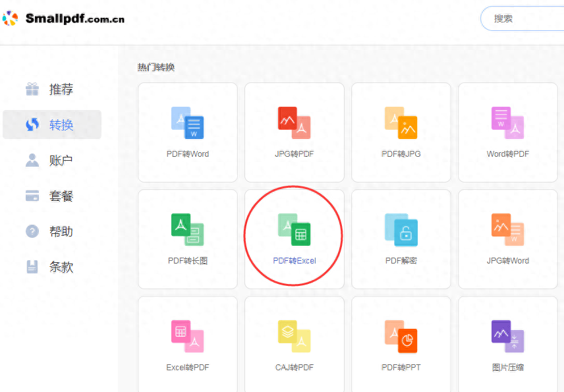Click the blue convert arrows icon beside 转换
564x392 pixels.
tap(32, 125)
